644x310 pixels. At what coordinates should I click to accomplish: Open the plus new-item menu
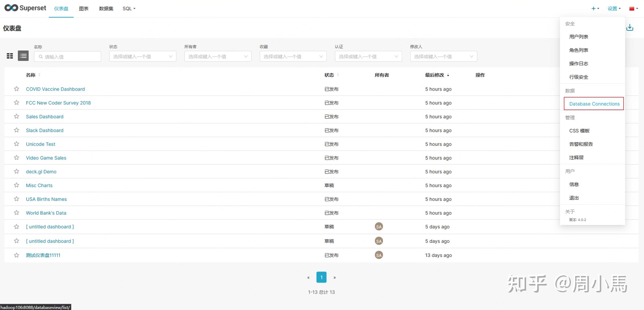point(595,9)
